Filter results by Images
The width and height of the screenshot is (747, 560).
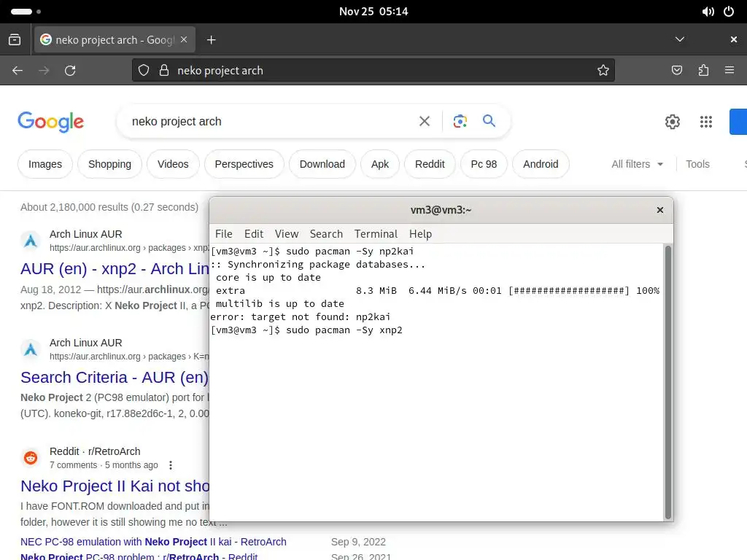(45, 164)
